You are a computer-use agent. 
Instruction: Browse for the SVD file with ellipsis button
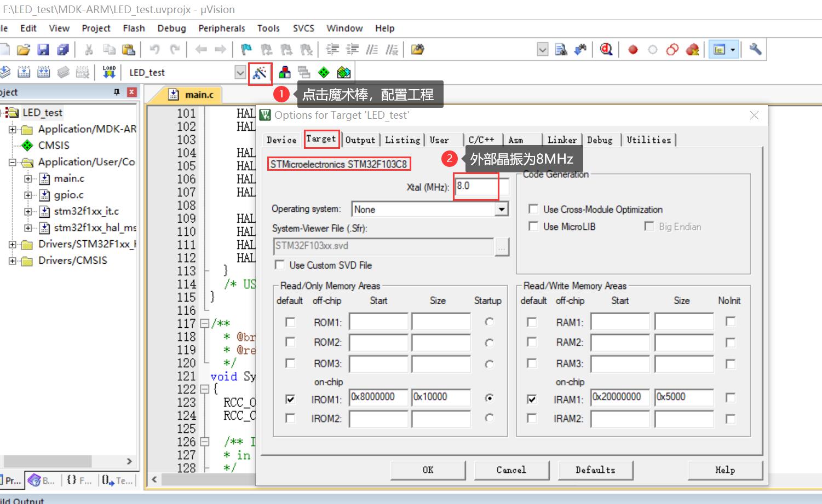click(501, 247)
